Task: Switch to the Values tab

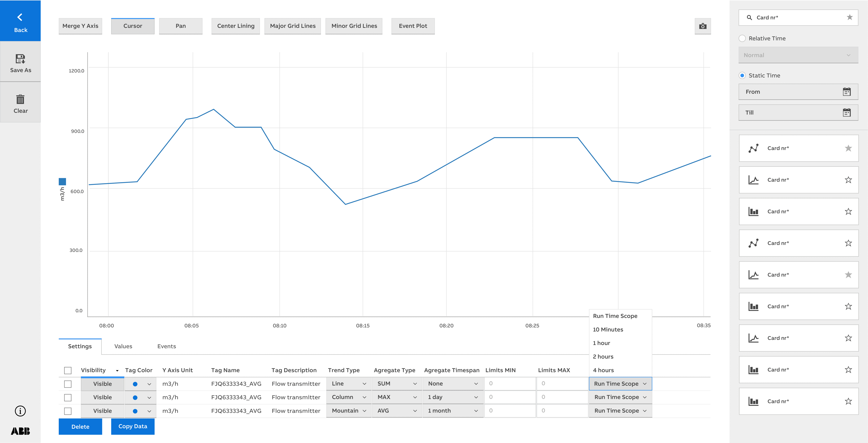Action: (123, 346)
